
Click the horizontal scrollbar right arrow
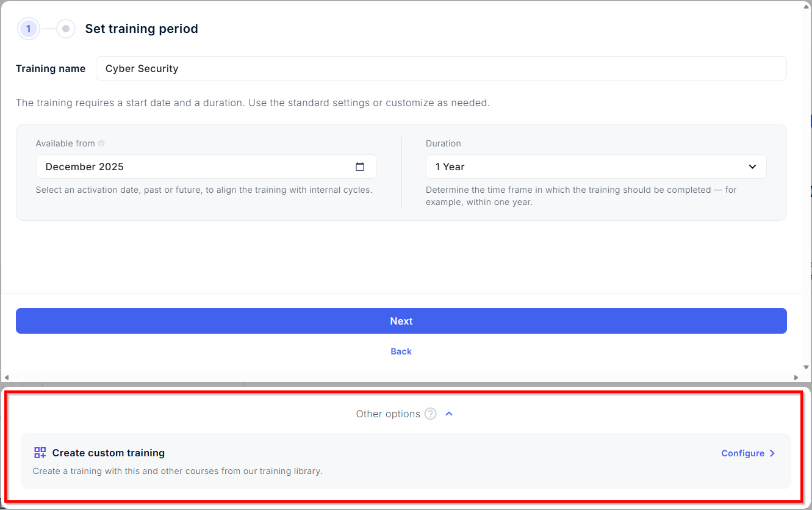click(796, 378)
